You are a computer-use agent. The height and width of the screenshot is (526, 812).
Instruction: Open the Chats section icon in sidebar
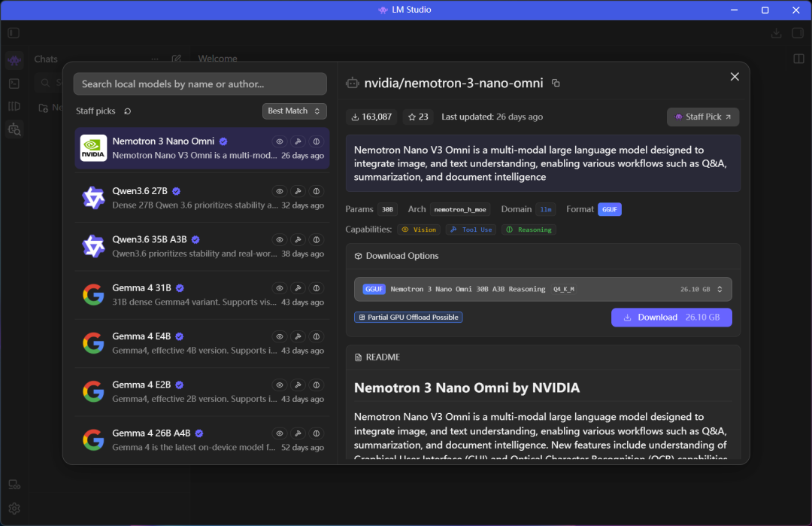coord(14,60)
